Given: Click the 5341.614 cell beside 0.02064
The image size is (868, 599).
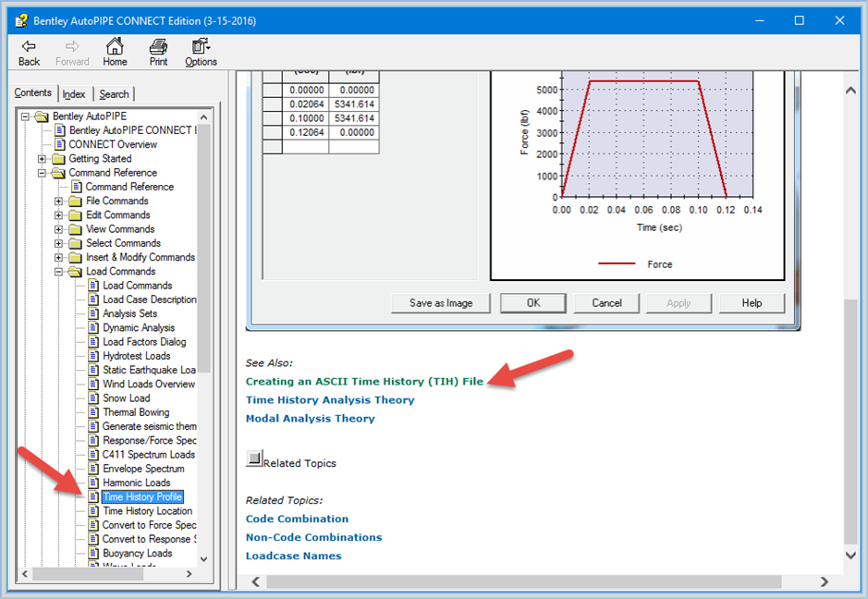Looking at the screenshot, I should pos(354,104).
